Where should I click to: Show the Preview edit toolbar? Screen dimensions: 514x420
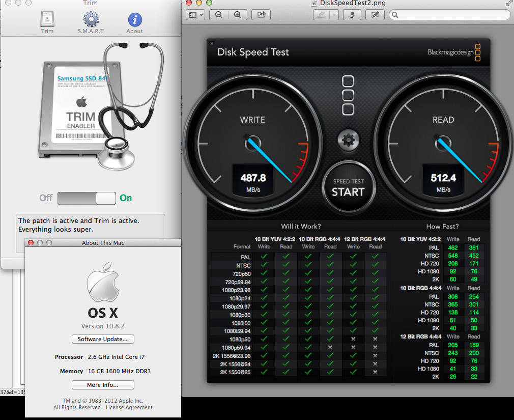click(x=375, y=15)
